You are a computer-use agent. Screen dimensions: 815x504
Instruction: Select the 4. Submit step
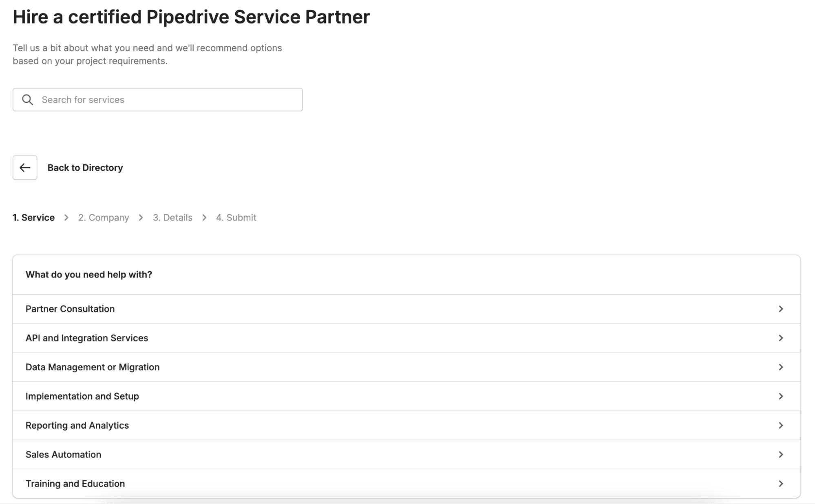(236, 217)
